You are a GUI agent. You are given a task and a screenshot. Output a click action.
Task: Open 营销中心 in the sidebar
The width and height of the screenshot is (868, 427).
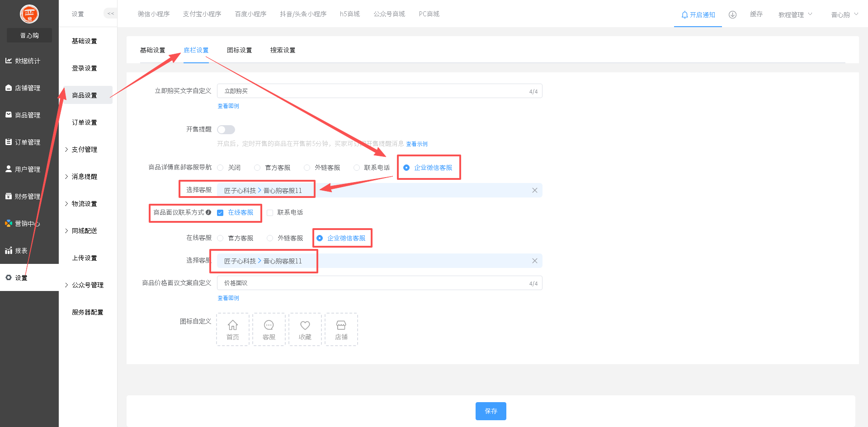coord(23,223)
